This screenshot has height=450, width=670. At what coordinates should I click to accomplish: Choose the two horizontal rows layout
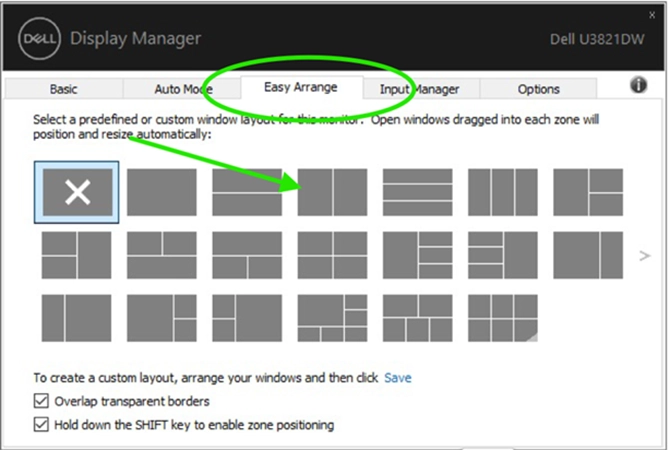click(x=247, y=192)
